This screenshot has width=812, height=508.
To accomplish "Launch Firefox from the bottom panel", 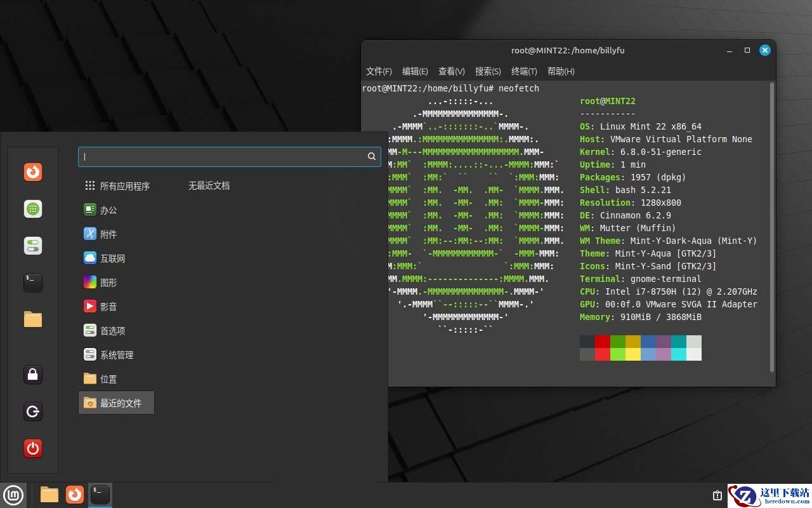I will (75, 495).
